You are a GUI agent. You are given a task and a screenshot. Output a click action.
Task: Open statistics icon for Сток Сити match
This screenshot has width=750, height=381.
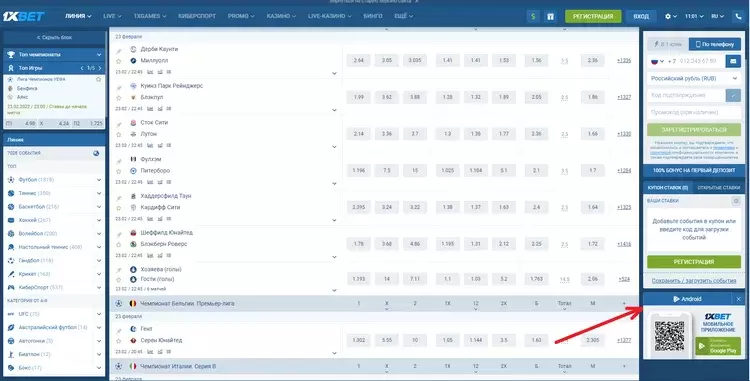[x=150, y=145]
